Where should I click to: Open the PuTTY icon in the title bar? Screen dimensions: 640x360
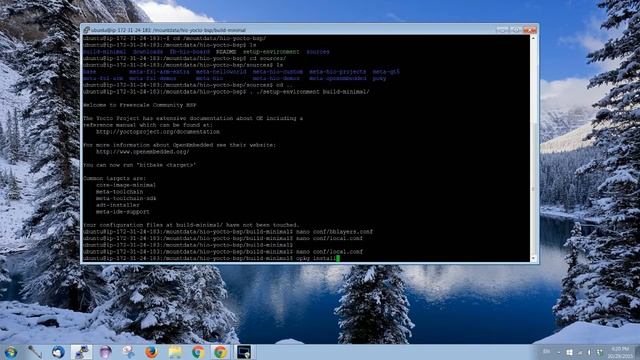pos(87,30)
